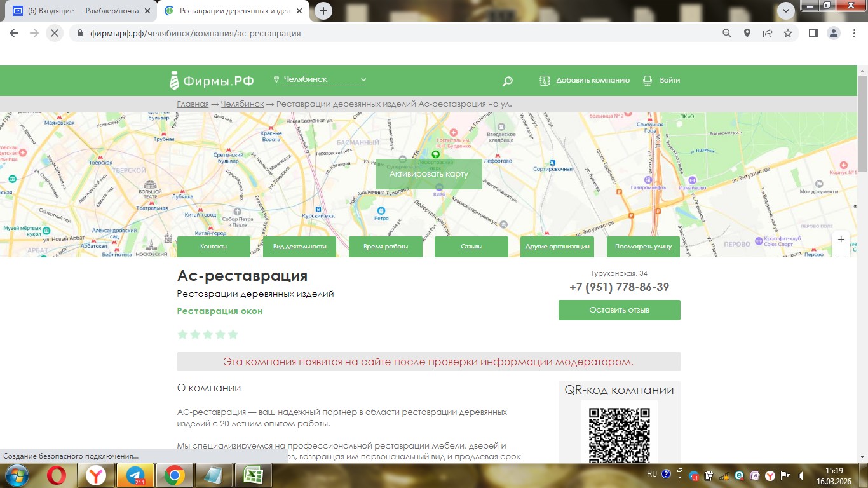Jump to the Отзывы section
Screen dimensions: 868x488
[471, 247]
